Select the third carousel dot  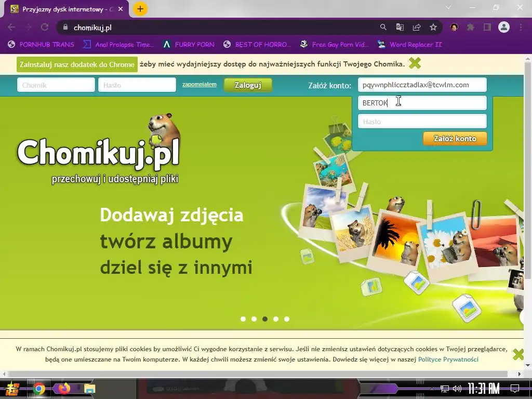(265, 319)
